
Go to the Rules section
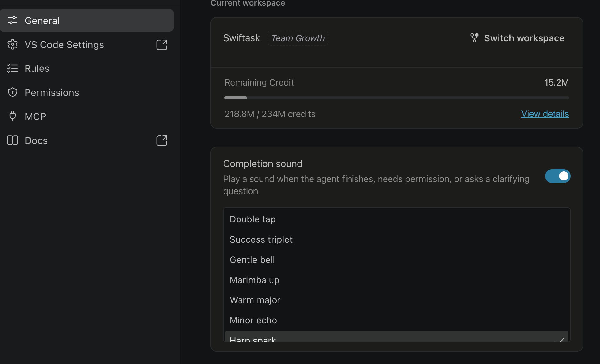(87, 68)
